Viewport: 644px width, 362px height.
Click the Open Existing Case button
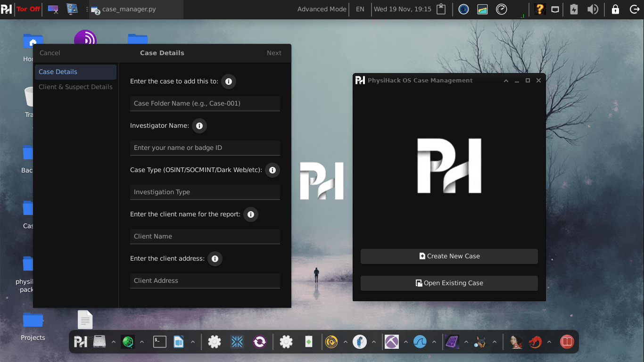pos(449,283)
